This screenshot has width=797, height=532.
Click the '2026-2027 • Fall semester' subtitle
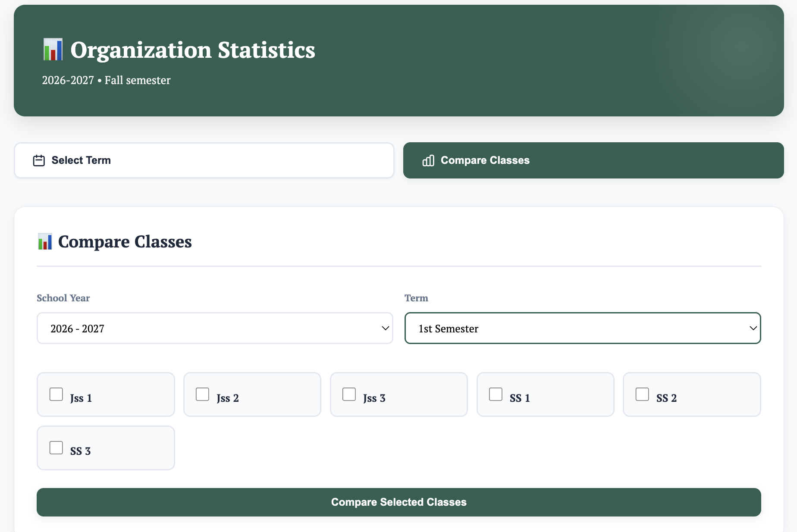[106, 80]
